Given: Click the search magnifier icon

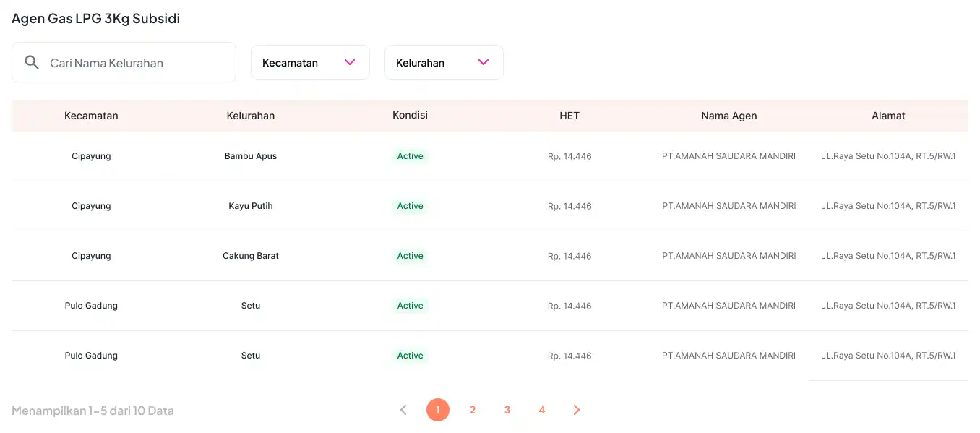Looking at the screenshot, I should point(32,62).
